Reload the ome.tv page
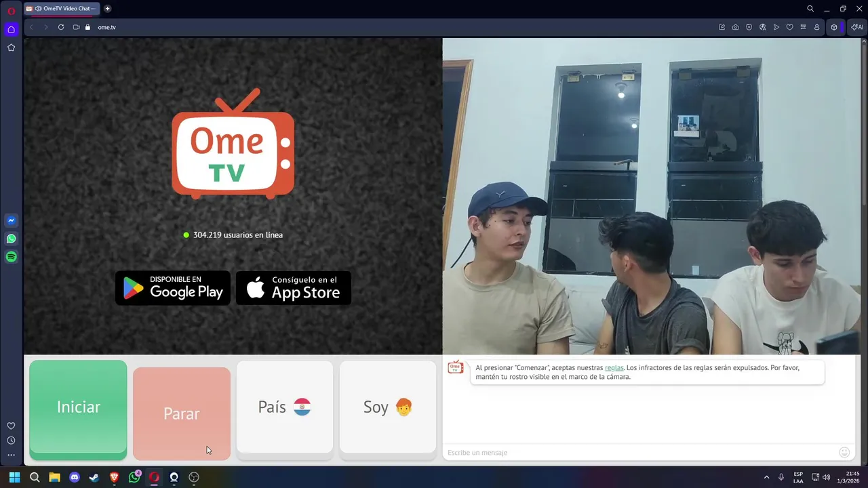Image resolution: width=868 pixels, height=488 pixels. 61,27
